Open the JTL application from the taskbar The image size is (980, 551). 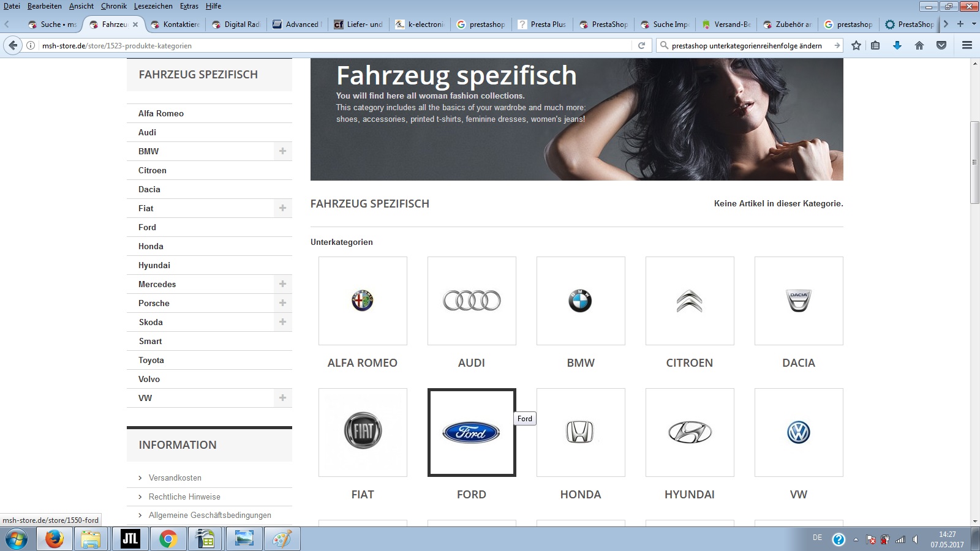pyautogui.click(x=130, y=539)
